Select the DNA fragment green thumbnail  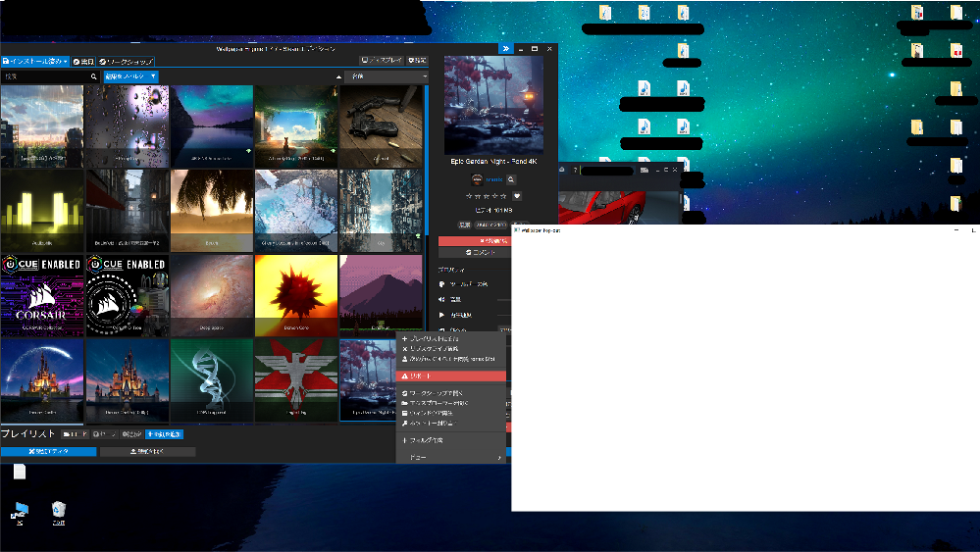pyautogui.click(x=211, y=379)
